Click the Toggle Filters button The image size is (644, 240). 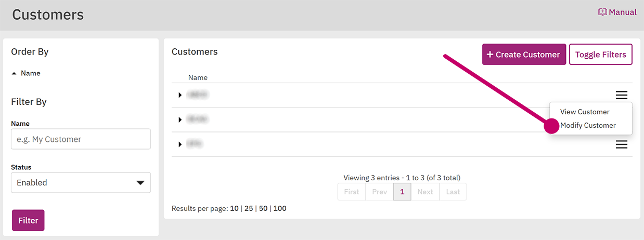[601, 54]
